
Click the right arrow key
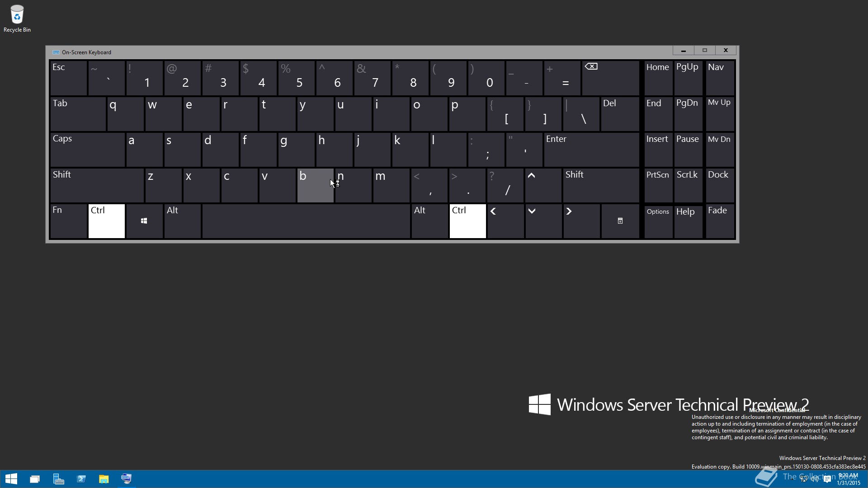pos(581,221)
